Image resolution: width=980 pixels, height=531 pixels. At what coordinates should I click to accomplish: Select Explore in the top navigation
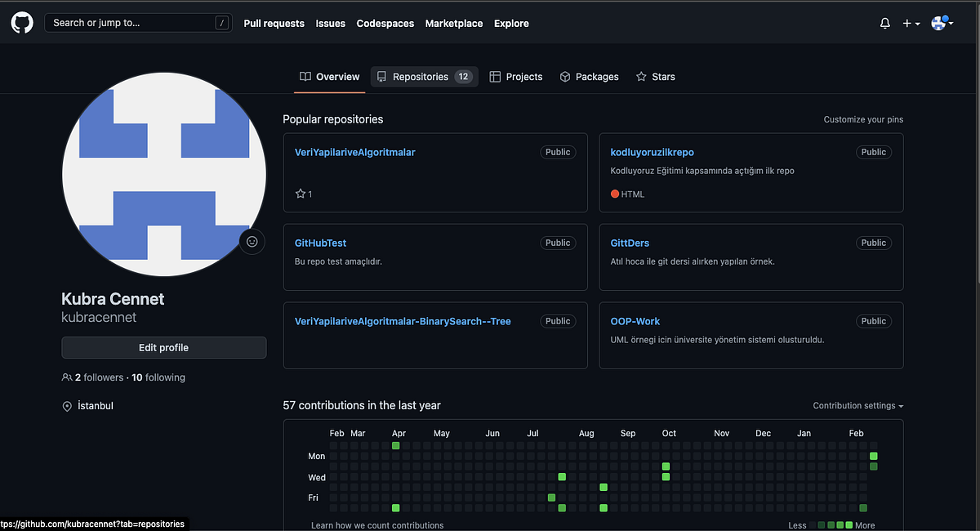click(x=511, y=23)
